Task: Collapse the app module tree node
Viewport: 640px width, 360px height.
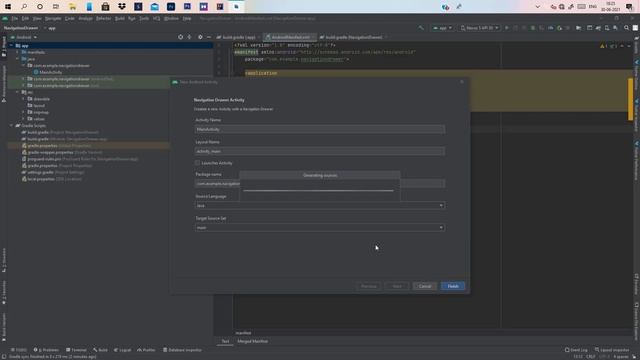Action: pyautogui.click(x=11, y=46)
